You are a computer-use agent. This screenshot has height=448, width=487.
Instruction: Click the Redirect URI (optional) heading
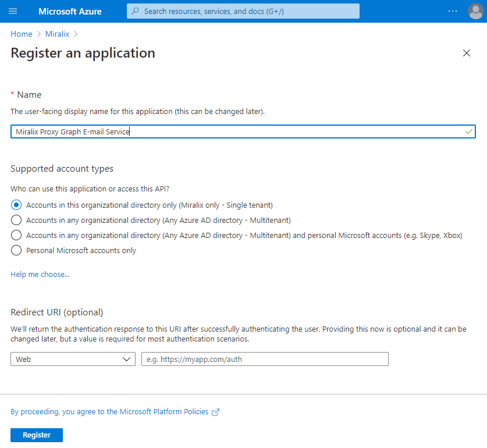57,312
